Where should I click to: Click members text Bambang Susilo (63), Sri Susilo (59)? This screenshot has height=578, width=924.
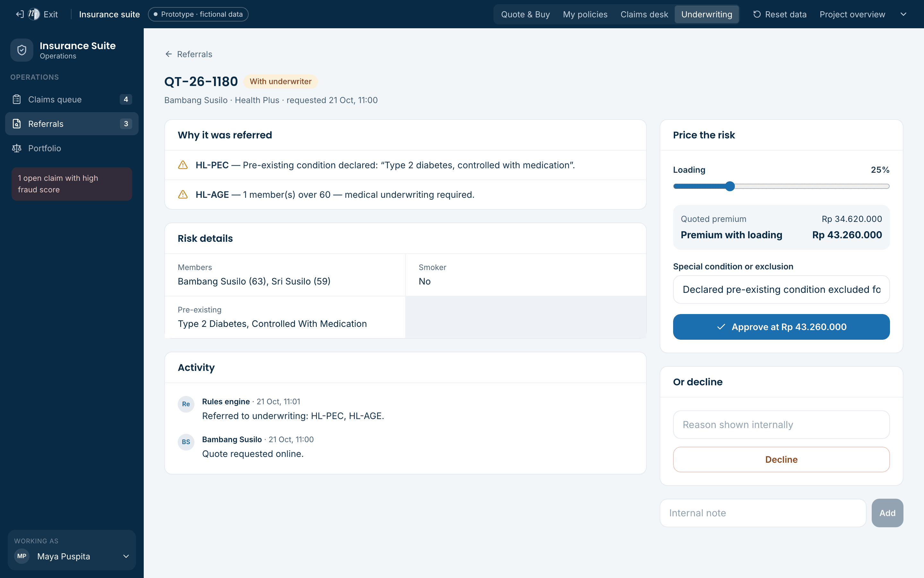[x=254, y=281]
